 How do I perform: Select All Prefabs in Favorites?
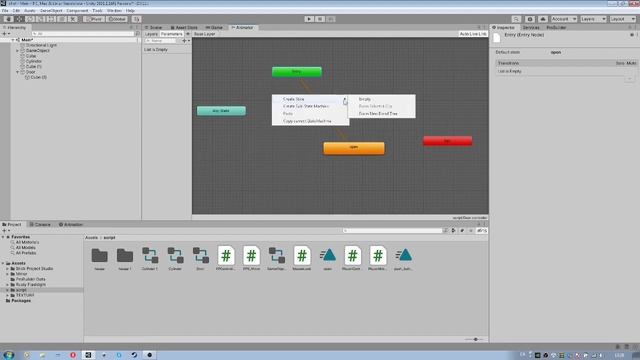tap(26, 253)
